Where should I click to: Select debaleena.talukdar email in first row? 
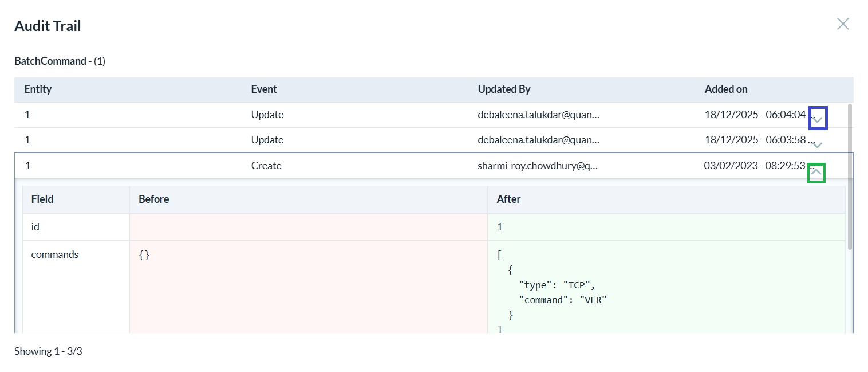point(539,114)
